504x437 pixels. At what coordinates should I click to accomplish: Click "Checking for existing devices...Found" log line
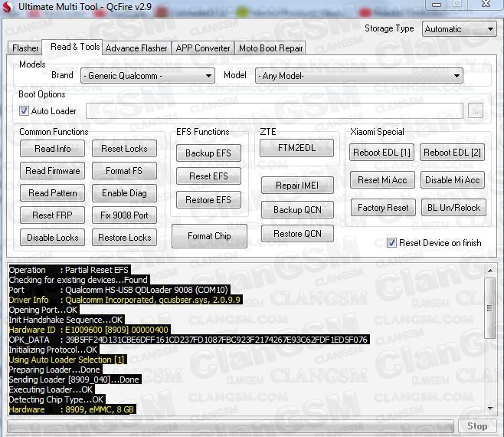78,280
